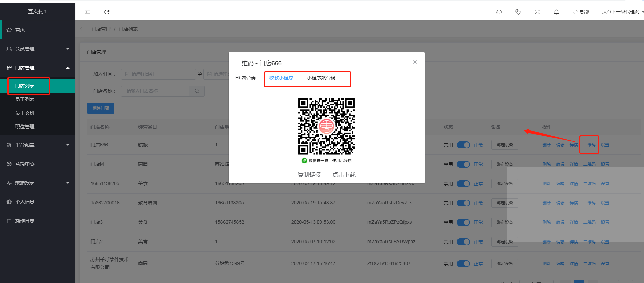Viewport: 644px width, 283px height.
Task: Switch to 小程序聚合码 tab
Action: tap(321, 78)
